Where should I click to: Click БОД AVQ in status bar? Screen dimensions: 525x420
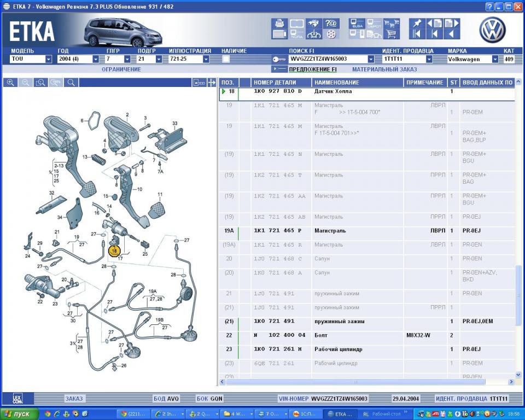166,399
